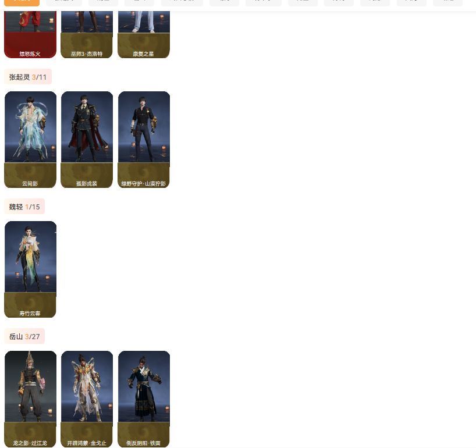Image resolution: width=476 pixels, height=448 pixels.
Task: Click the 云间影 caption label
Action: click(30, 184)
